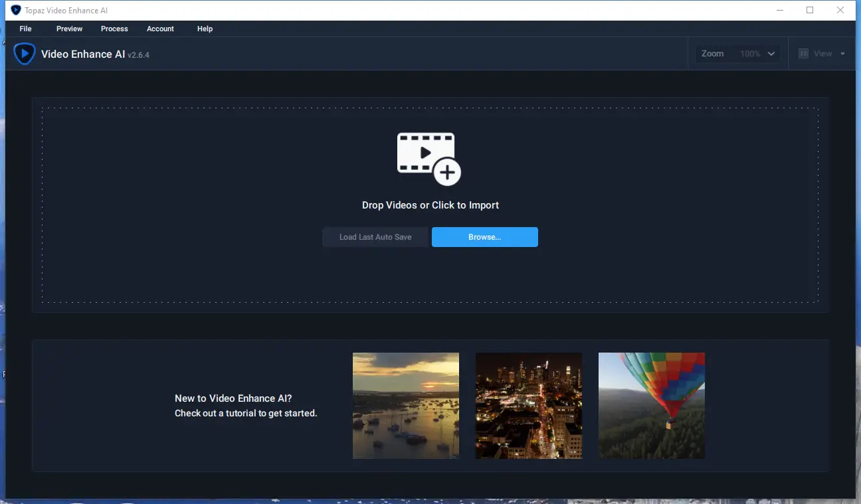Open the harbor sunset tutorial thumbnail
This screenshot has height=504, width=861.
406,406
